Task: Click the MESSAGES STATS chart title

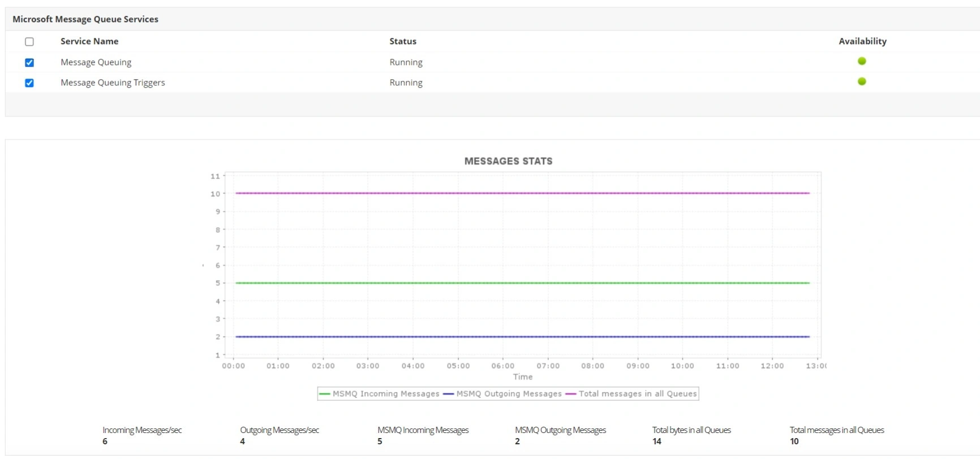Action: point(508,161)
